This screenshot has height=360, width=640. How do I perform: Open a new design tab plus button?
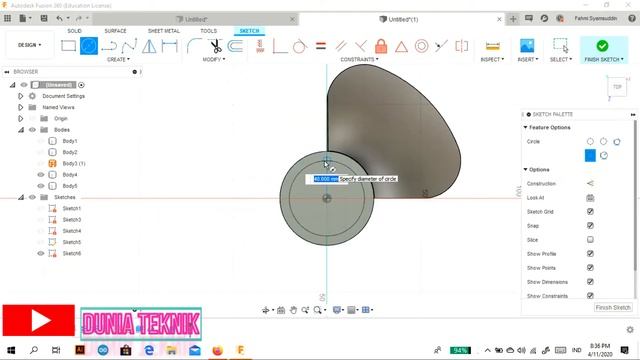tap(513, 19)
